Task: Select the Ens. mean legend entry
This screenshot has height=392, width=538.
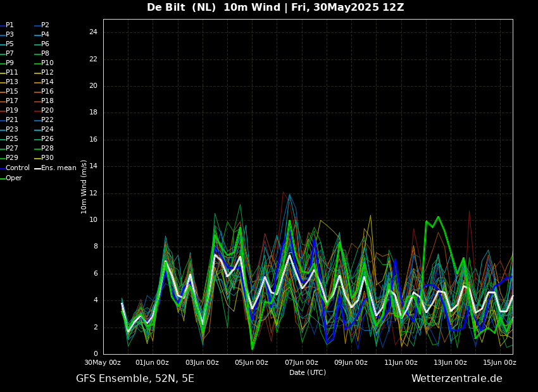Action: pos(58,168)
